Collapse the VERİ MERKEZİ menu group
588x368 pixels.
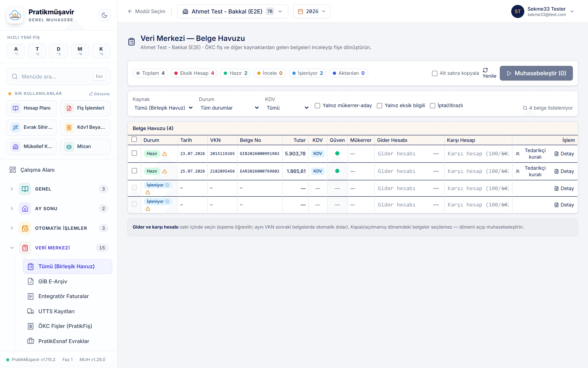[12, 248]
